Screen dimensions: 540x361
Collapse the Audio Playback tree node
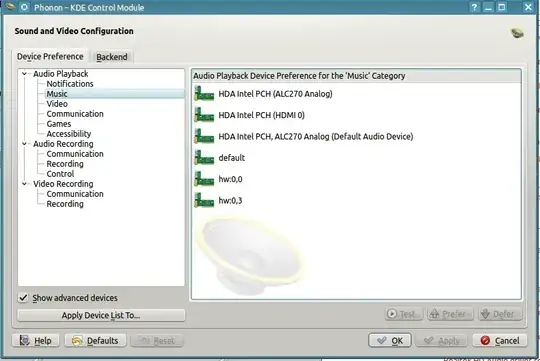click(24, 74)
